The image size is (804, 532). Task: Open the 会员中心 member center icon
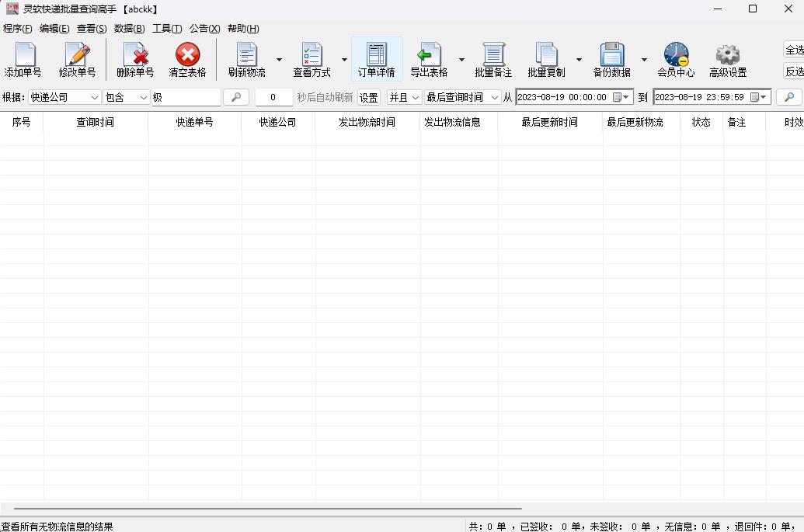click(x=675, y=58)
